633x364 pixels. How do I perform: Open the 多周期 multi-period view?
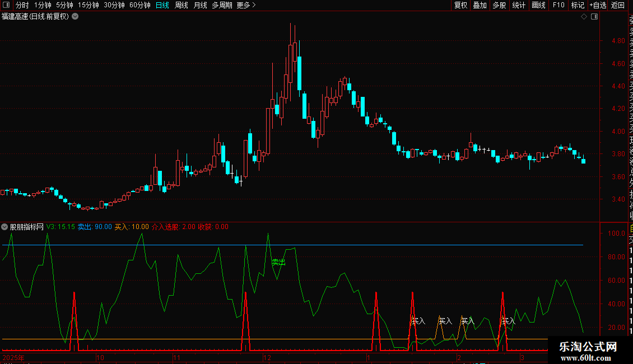(x=222, y=5)
